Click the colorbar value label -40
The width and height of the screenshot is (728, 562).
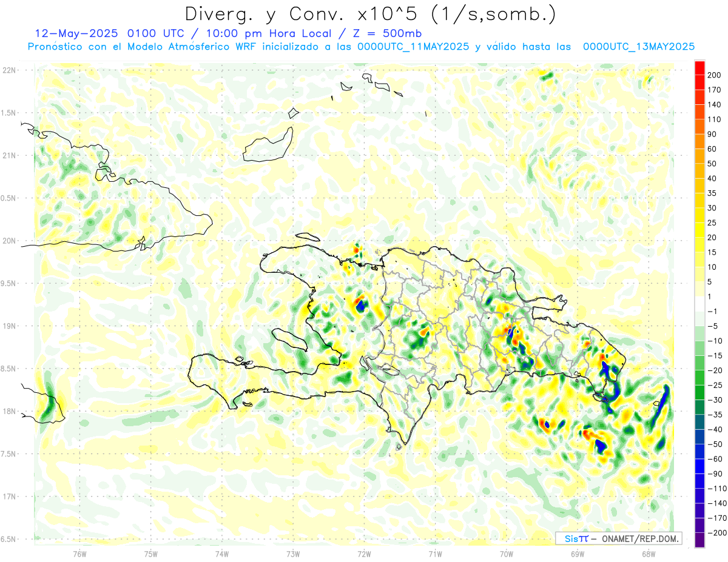[715, 429]
